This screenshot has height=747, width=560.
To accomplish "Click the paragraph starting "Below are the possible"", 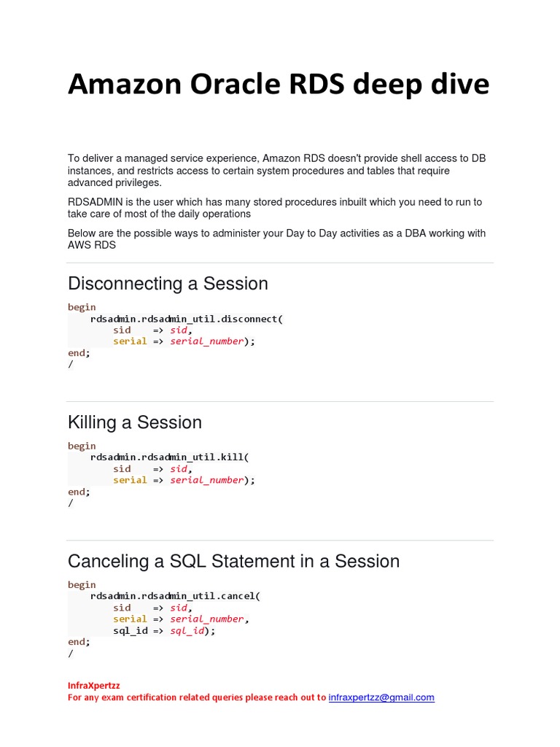I will (x=277, y=239).
